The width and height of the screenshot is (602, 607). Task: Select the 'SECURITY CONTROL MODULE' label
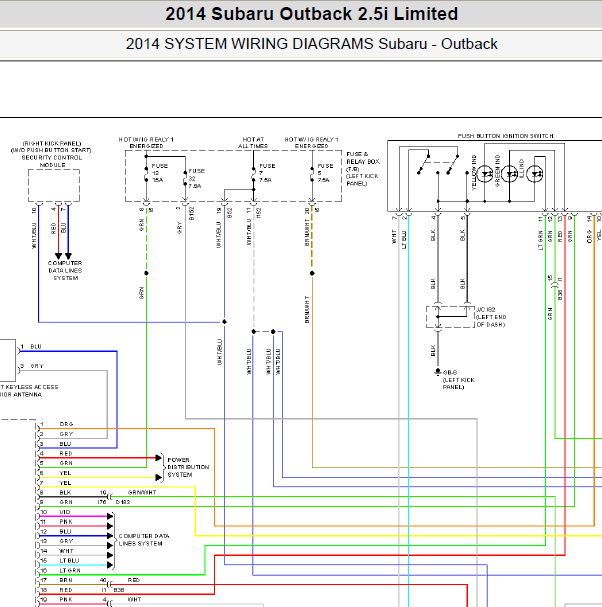52,161
